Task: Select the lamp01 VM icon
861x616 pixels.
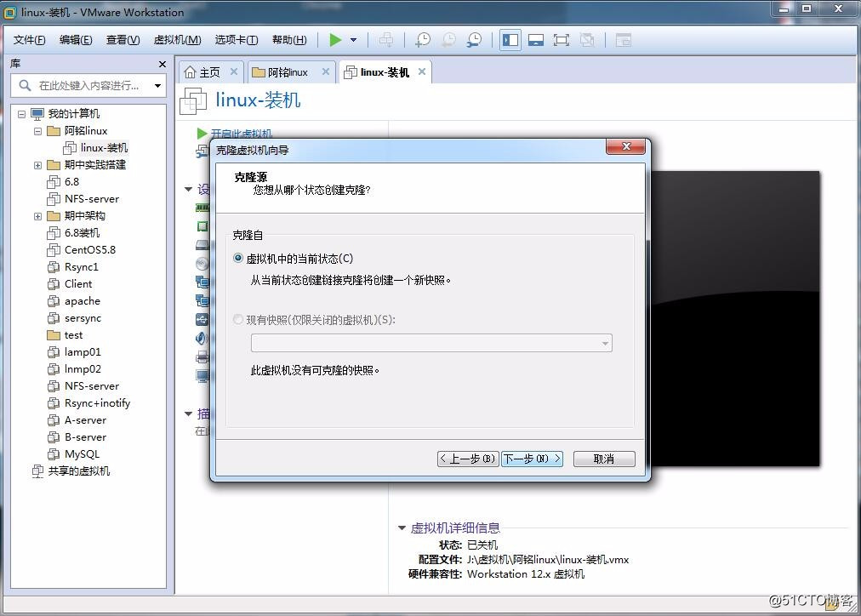Action: (x=54, y=352)
